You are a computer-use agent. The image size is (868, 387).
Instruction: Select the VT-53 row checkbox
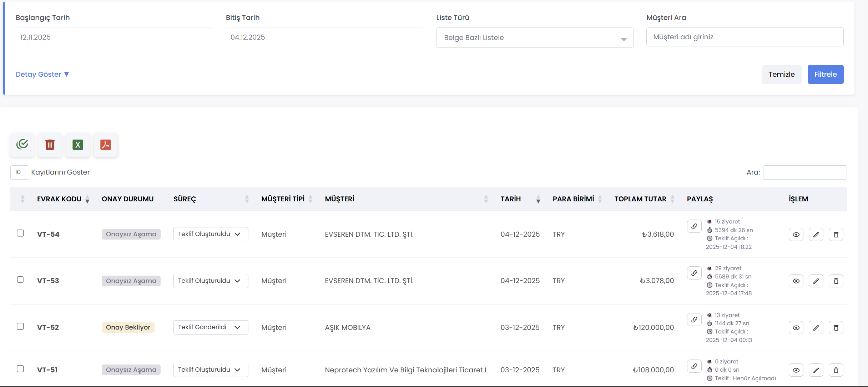click(20, 280)
